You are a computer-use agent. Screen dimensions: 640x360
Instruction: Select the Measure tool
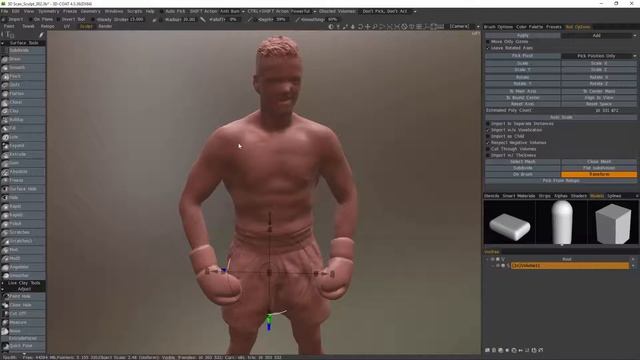click(23, 322)
